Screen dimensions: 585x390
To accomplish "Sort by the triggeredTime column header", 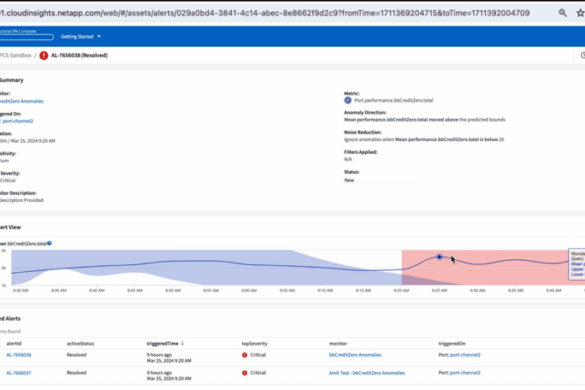I will (x=163, y=343).
